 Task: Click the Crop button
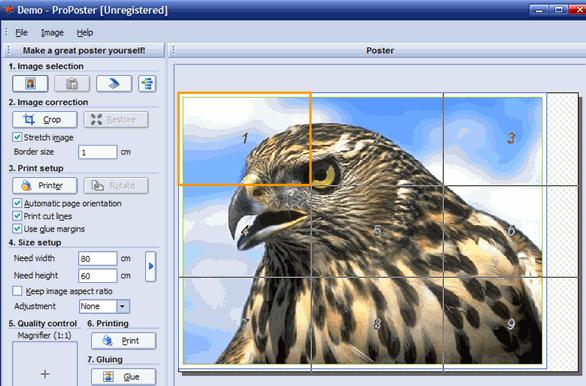pos(45,120)
